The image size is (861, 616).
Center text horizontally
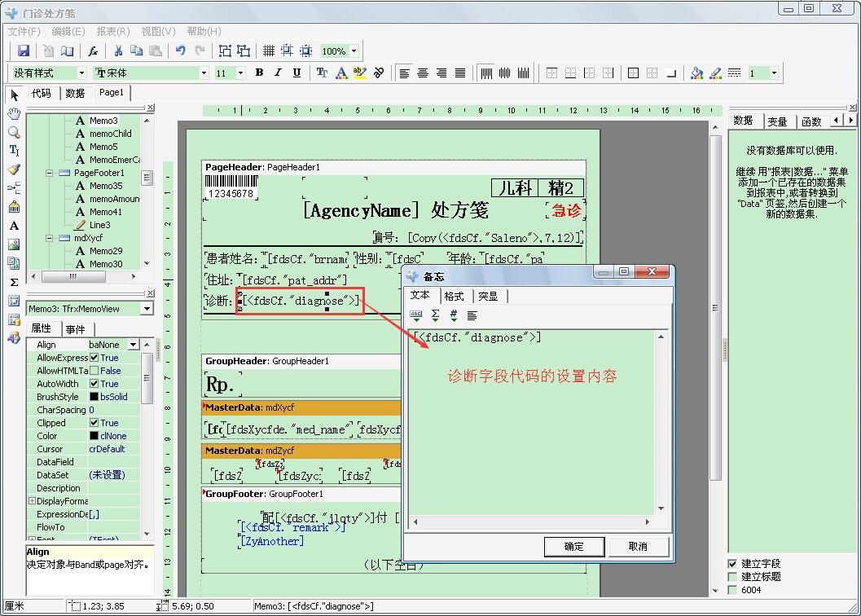(x=423, y=73)
